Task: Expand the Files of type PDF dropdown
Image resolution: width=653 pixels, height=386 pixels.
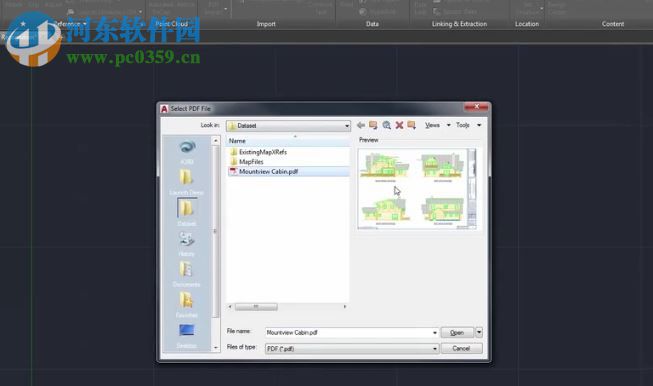Action: point(435,349)
